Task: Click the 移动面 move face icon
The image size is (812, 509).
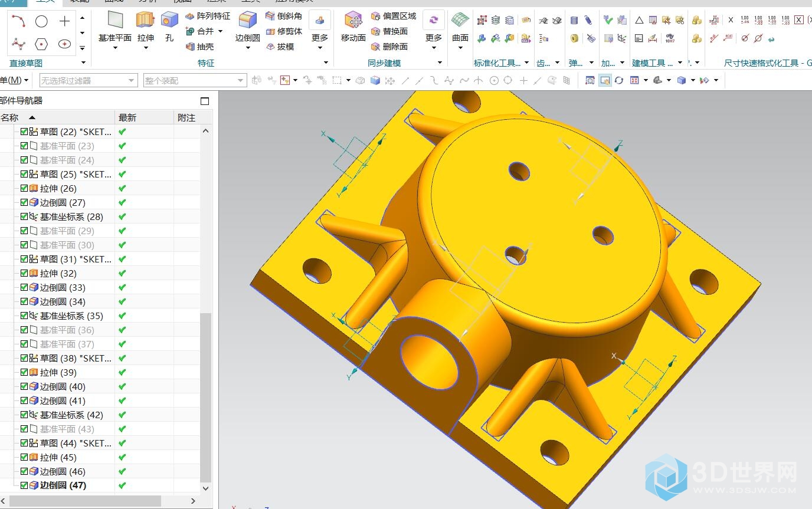Action: [353, 20]
